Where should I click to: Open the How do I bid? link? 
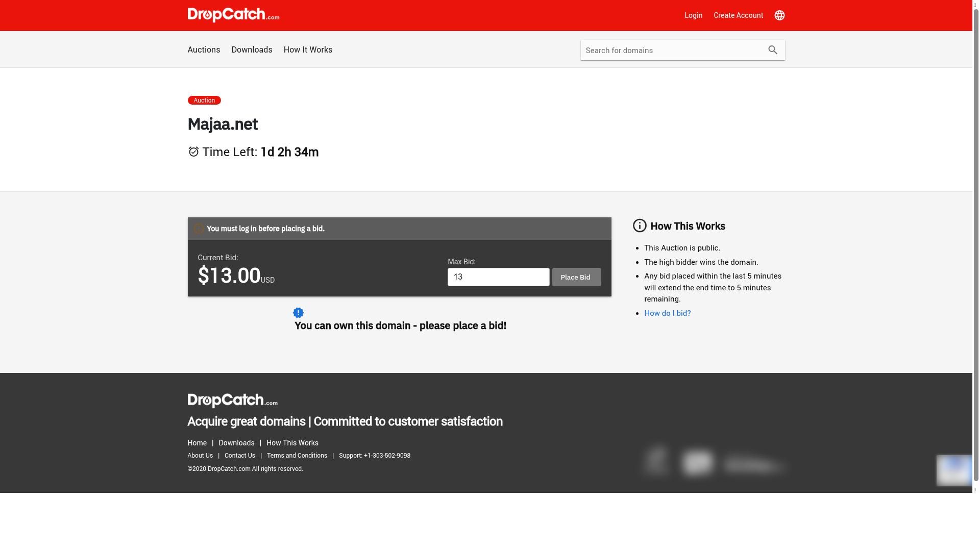click(667, 313)
